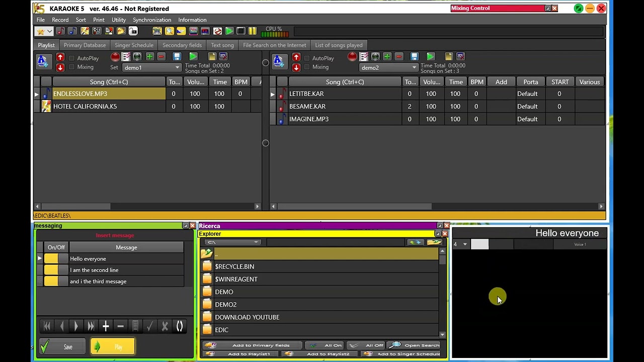Viewport: 644px width, 362px height.
Task: Click the yellow Play button in messaging
Action: click(112, 346)
